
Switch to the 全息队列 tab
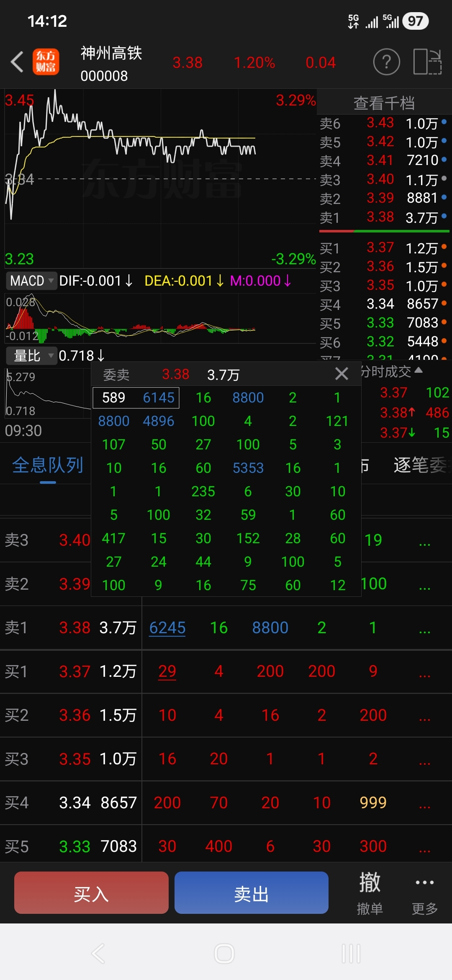(x=48, y=465)
